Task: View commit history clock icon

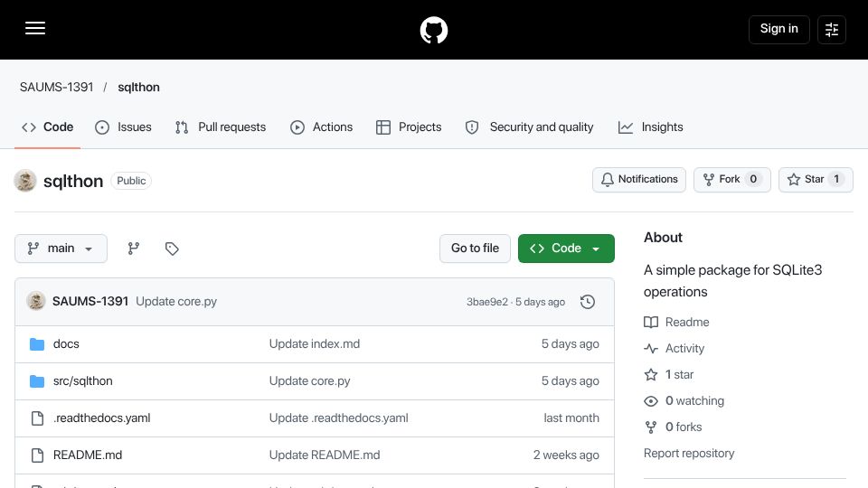Action: (588, 302)
